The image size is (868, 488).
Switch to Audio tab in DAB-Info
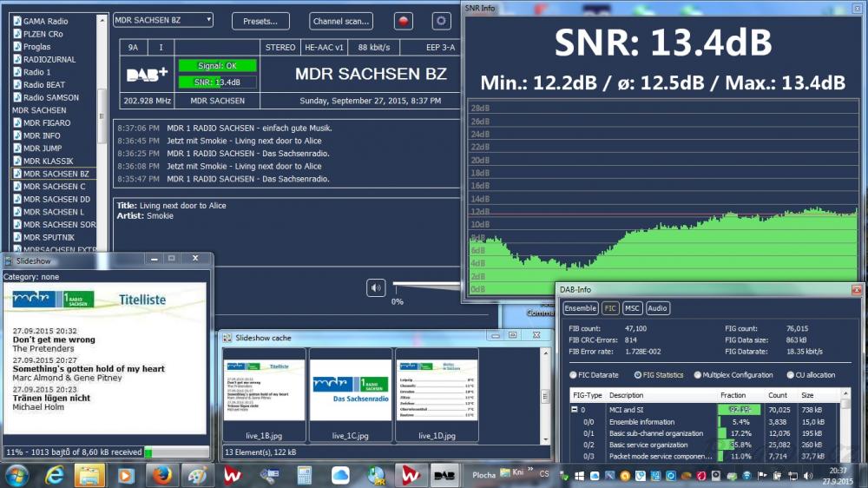(657, 308)
